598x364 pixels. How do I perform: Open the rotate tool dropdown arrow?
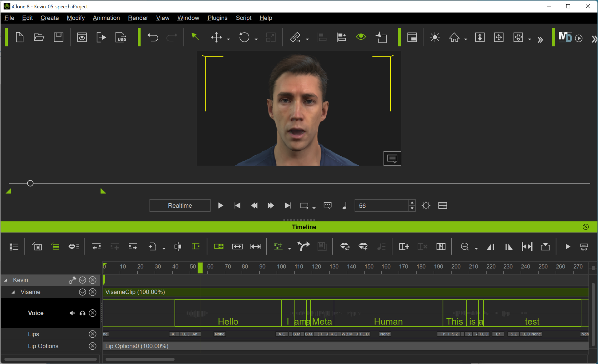[x=256, y=39]
